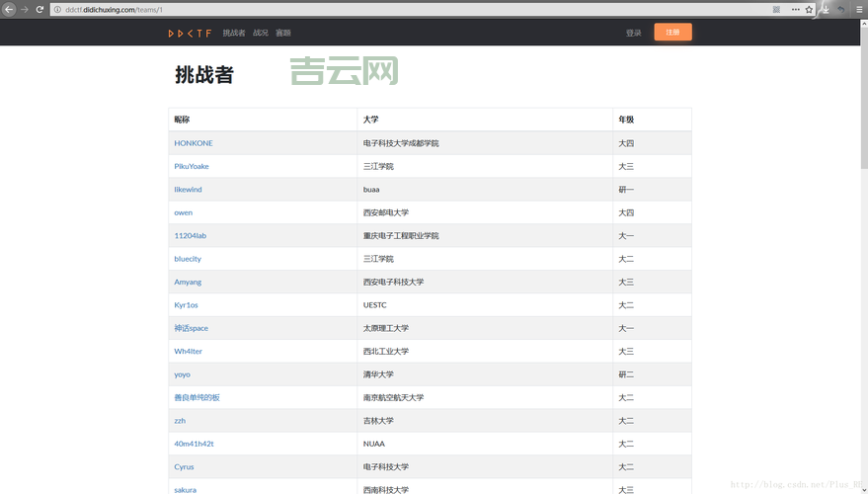Open the 战况 navigation item
Viewport: 868px width, 494px height.
click(x=260, y=33)
